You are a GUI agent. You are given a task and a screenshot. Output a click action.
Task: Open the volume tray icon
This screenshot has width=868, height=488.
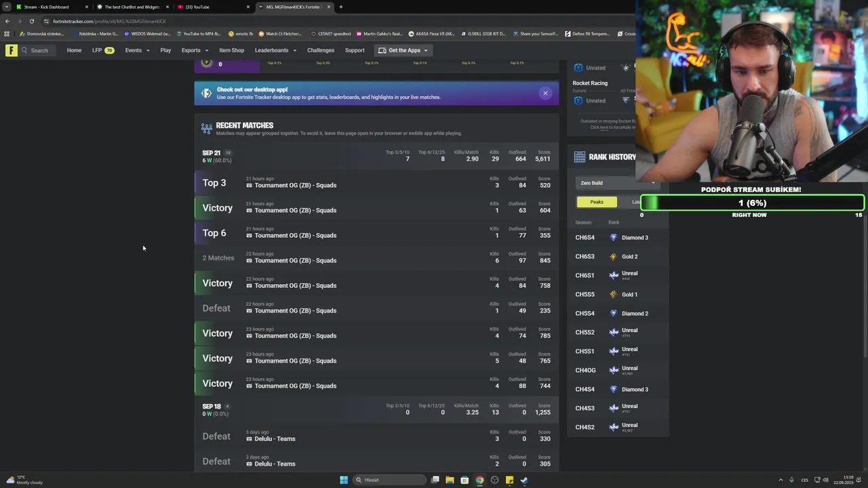pyautogui.click(x=825, y=481)
